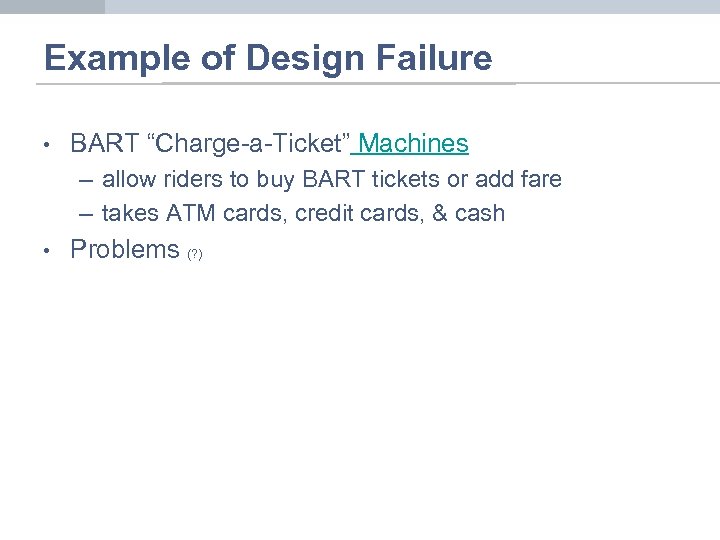Click the dash before allow riders

(x=84, y=180)
